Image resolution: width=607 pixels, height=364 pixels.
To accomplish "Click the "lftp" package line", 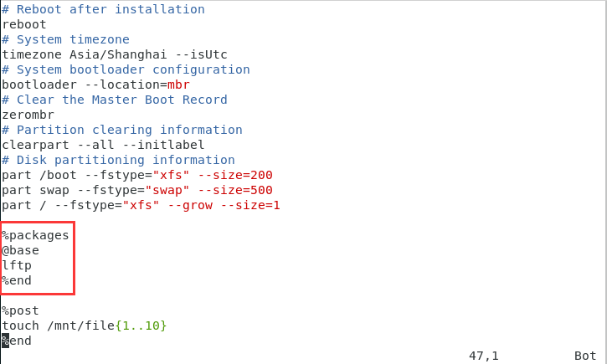I will click(17, 265).
